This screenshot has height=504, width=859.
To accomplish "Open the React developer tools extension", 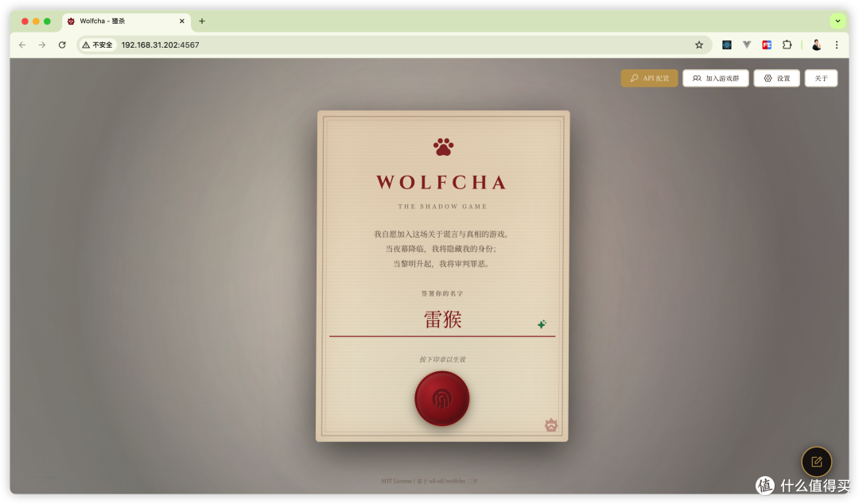I will click(x=726, y=45).
